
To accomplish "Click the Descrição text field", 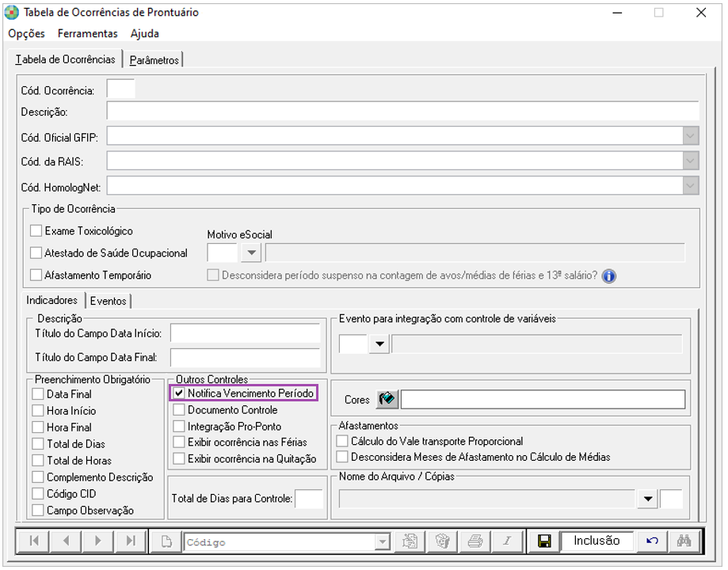I will 402,112.
